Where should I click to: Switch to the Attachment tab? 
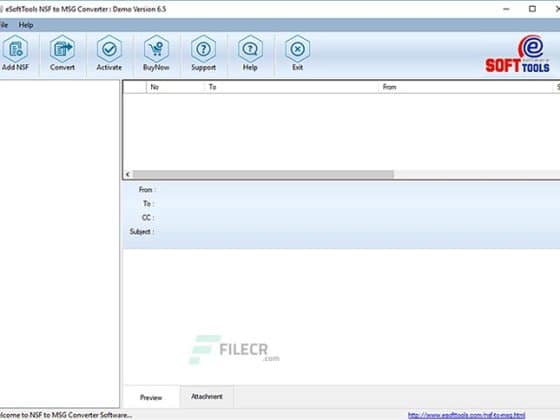[x=207, y=396]
